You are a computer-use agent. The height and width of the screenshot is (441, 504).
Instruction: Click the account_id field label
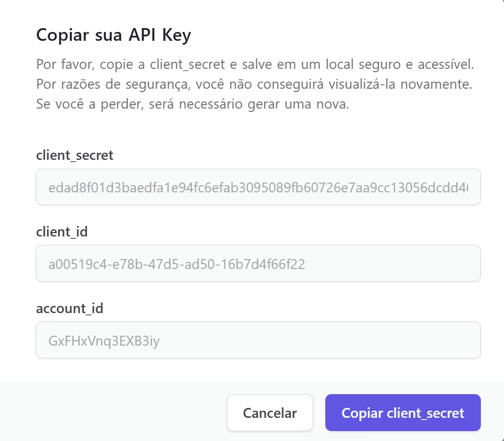click(69, 309)
